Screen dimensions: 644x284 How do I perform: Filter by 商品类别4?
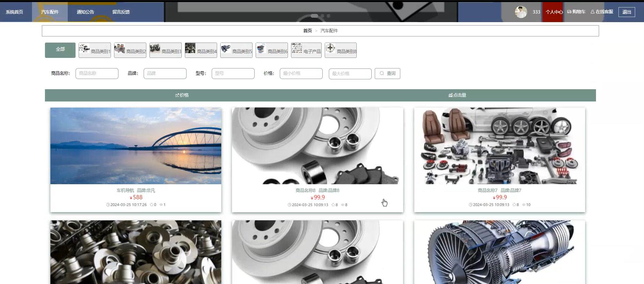pos(201,50)
